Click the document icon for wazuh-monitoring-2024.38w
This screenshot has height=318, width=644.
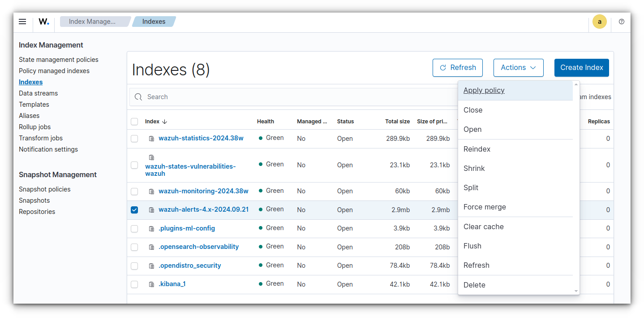pos(151,192)
